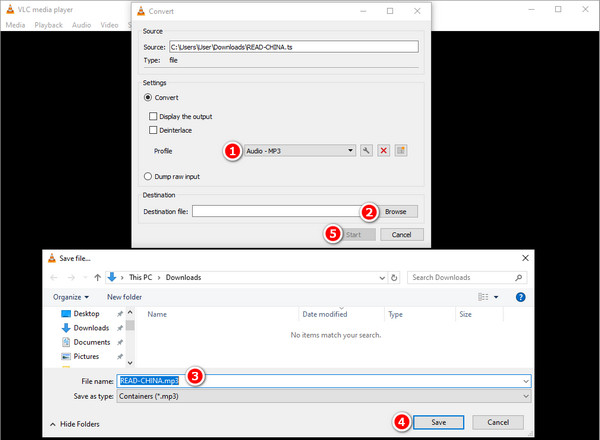This screenshot has width=600, height=440.
Task: Create a new profile with the list icon
Action: pyautogui.click(x=401, y=150)
